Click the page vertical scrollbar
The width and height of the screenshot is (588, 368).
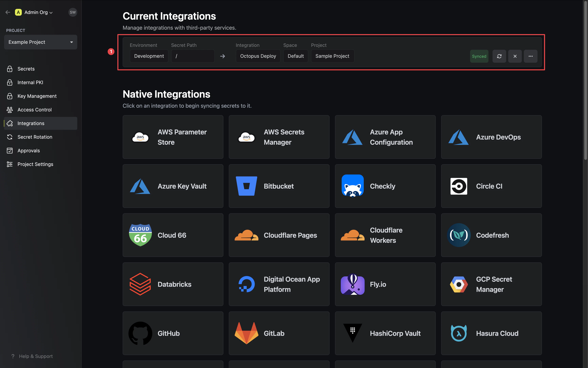(585, 80)
